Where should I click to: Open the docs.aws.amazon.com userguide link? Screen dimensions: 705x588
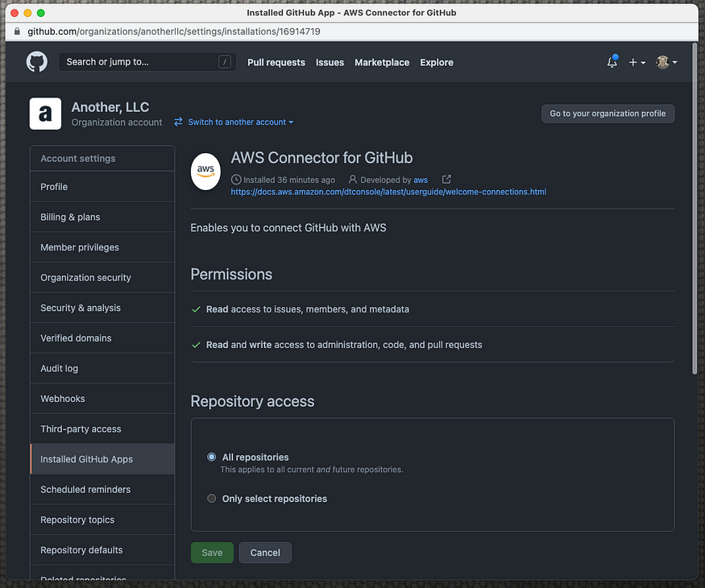point(388,192)
